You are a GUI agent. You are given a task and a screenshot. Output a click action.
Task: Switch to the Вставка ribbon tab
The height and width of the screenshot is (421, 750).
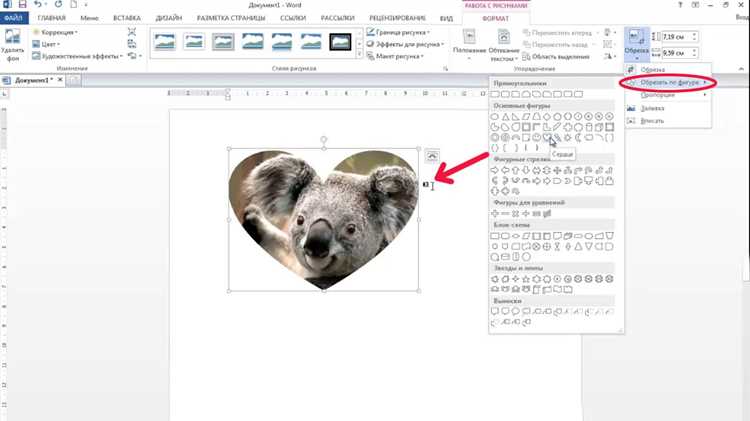point(127,18)
